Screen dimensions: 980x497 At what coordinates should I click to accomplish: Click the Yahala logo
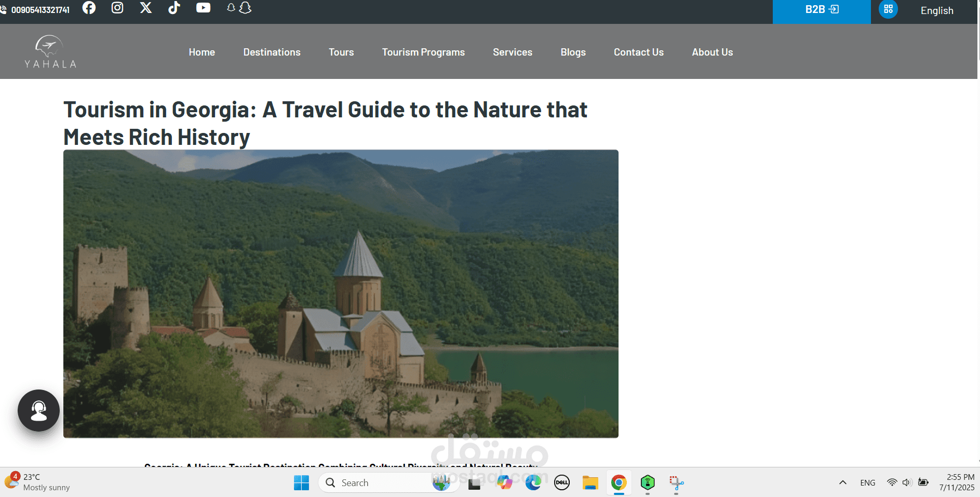(x=50, y=52)
